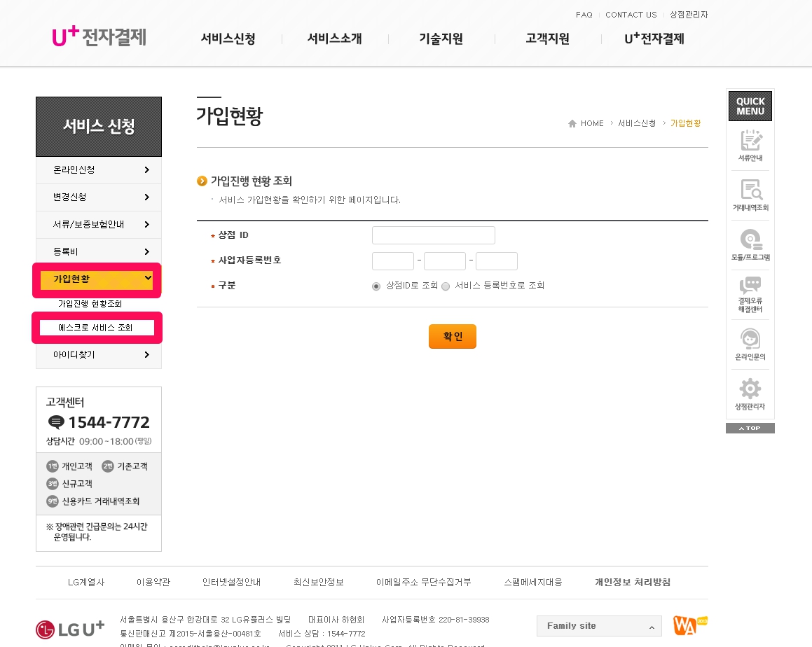Open the 기술지원 top menu
Screen dimensions: 812x647
point(441,39)
